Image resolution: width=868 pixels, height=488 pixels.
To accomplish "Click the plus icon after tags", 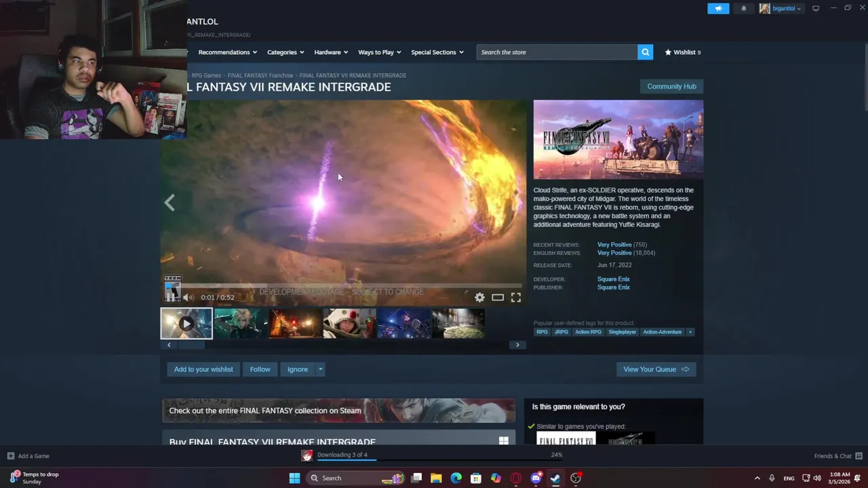I will click(690, 332).
